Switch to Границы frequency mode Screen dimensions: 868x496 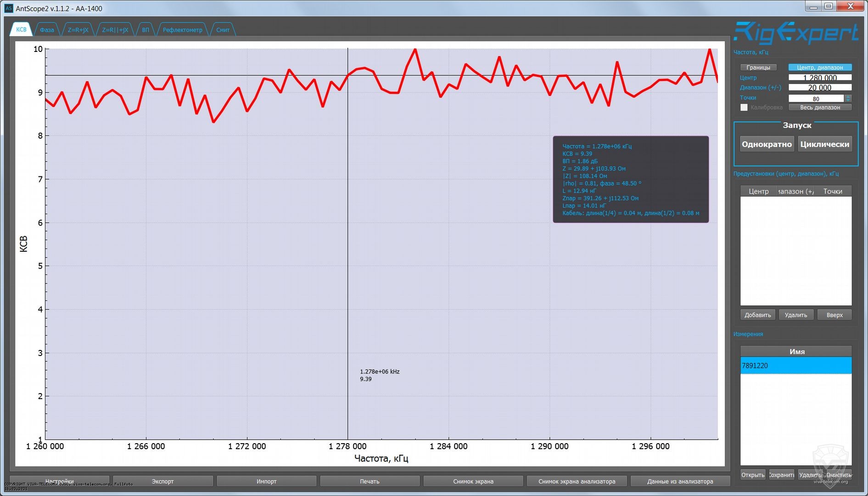758,68
